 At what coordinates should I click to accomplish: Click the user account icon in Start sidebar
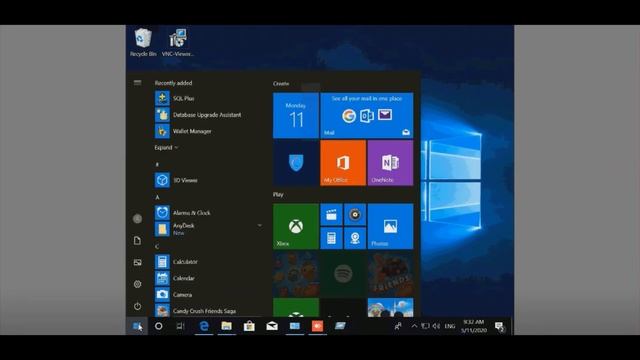pyautogui.click(x=138, y=219)
